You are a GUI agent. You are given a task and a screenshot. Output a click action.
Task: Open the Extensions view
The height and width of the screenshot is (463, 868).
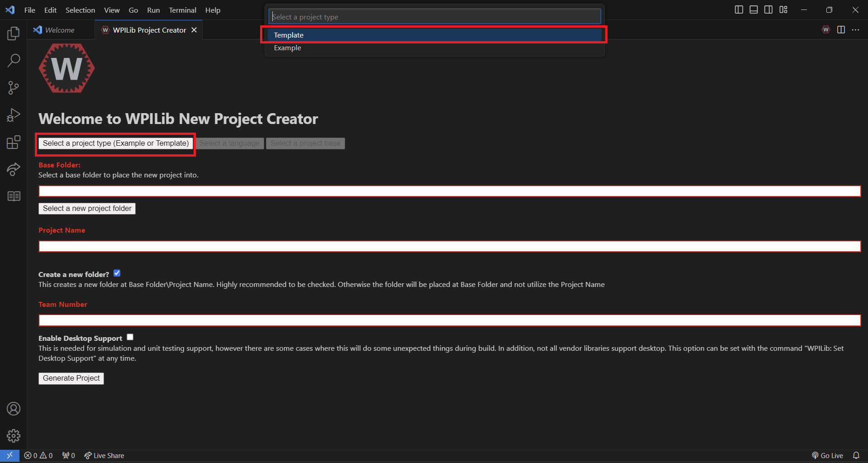14,142
